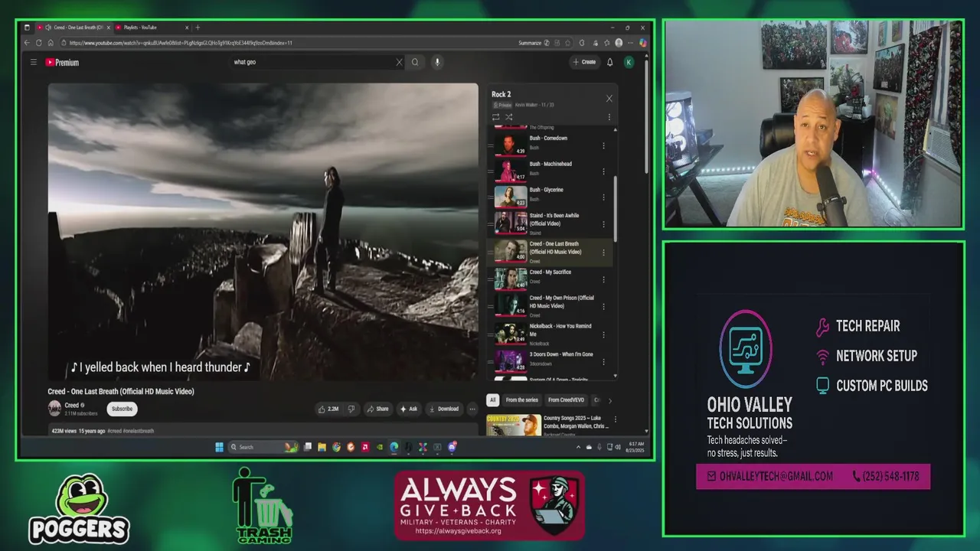Screen dimensions: 980x551
Task: Subscribe to the Creed channel
Action: (122, 409)
